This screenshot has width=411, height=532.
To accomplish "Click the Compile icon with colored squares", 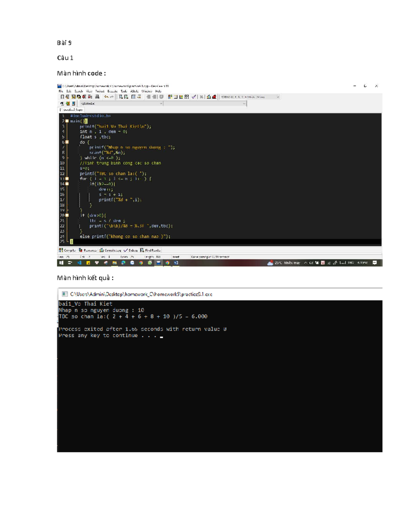I will [x=170, y=97].
